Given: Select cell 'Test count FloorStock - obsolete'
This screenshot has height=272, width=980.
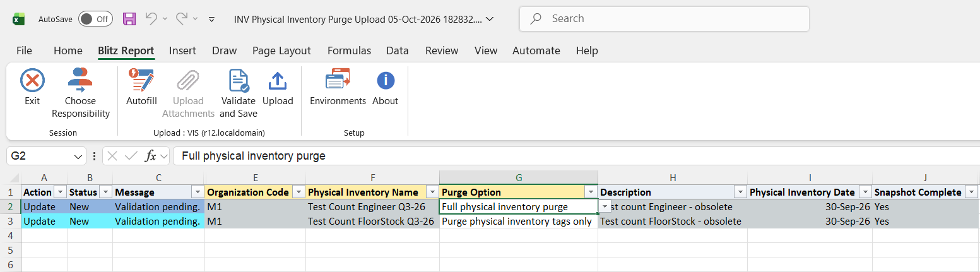Looking at the screenshot, I should 673,222.
